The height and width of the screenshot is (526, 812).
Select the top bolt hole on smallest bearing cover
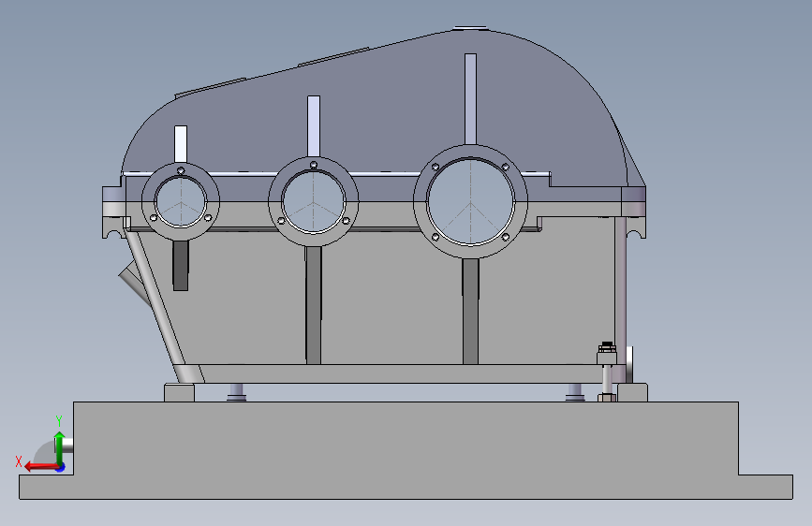click(181, 170)
